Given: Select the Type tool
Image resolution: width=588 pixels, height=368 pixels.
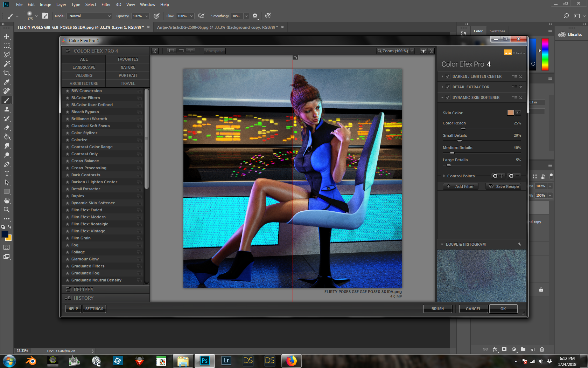Looking at the screenshot, I should (7, 173).
